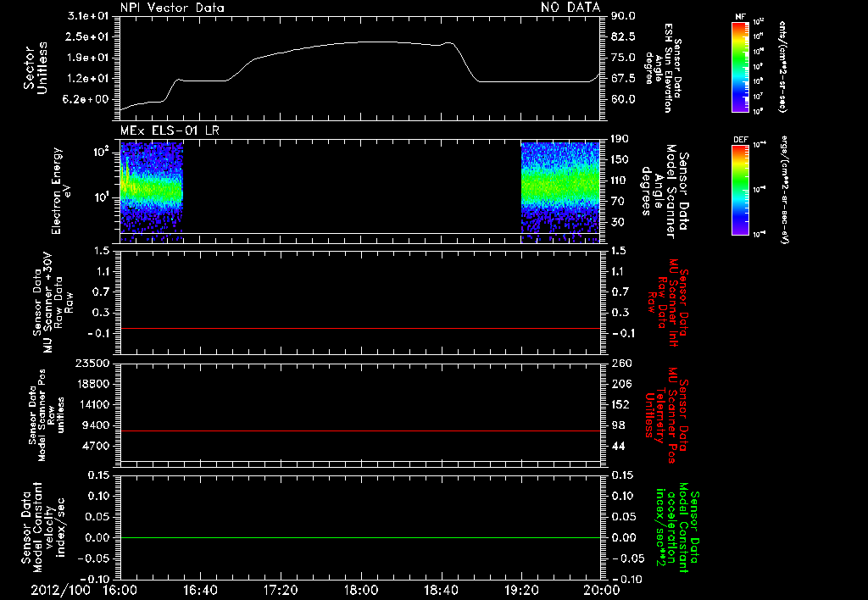Image resolution: width=868 pixels, height=600 pixels.
Task: Click the '1.9e+01' sector tick label
Action: 88,58
